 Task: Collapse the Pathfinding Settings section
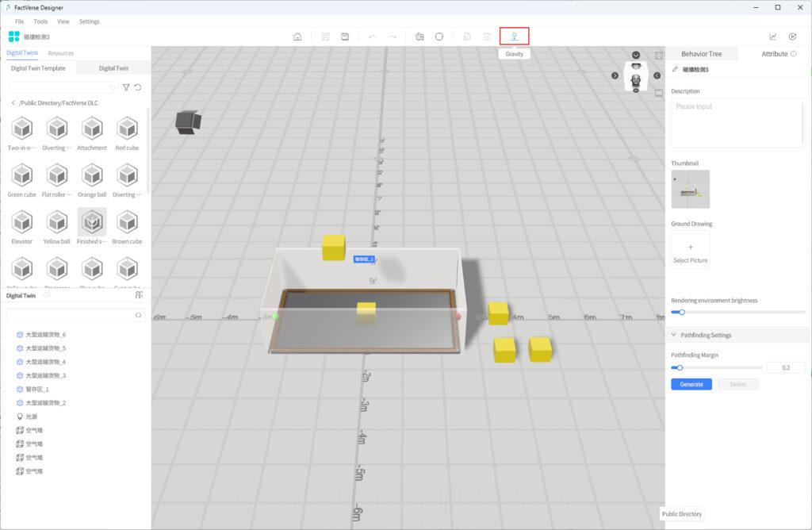tap(674, 335)
